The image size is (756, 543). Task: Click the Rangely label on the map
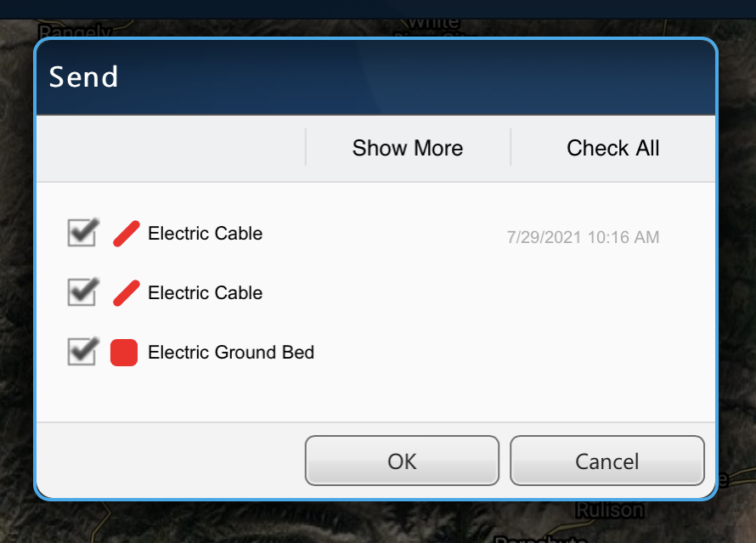tap(75, 32)
